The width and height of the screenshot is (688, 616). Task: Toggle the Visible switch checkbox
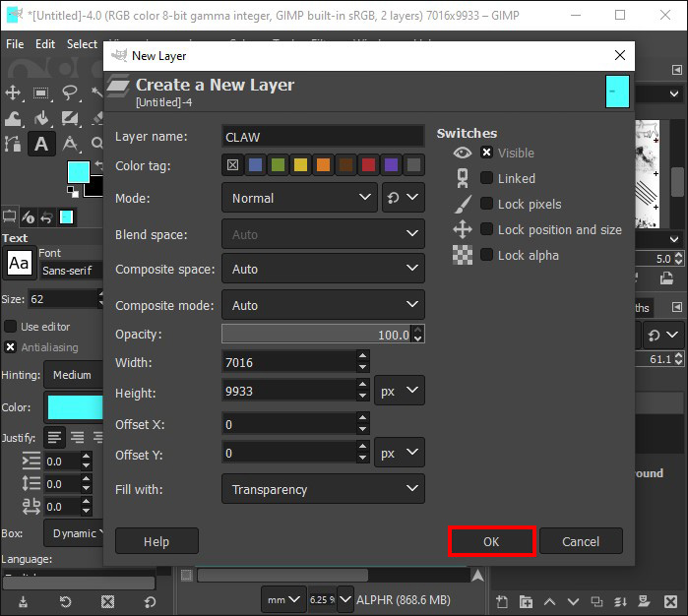point(486,153)
